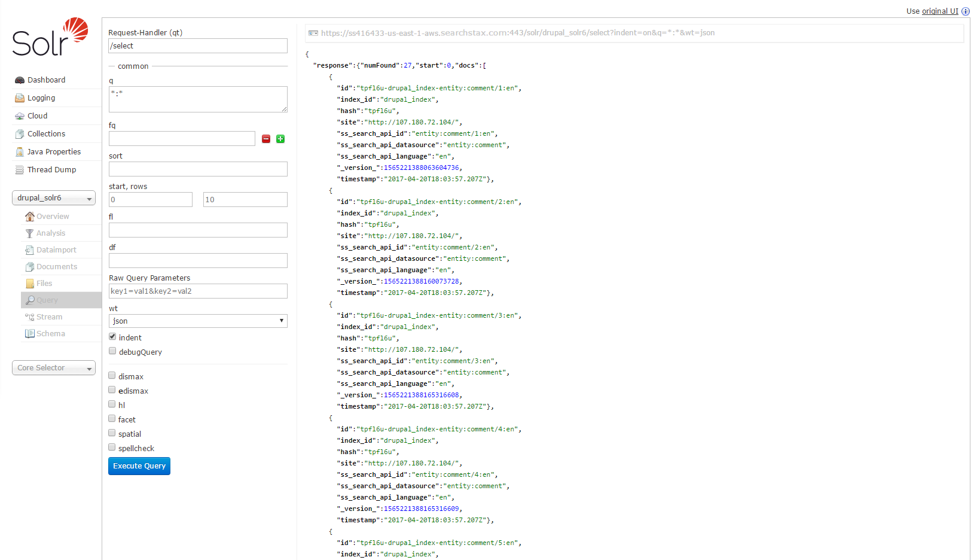
Task: Enable the edismax checkbox
Action: coord(112,390)
